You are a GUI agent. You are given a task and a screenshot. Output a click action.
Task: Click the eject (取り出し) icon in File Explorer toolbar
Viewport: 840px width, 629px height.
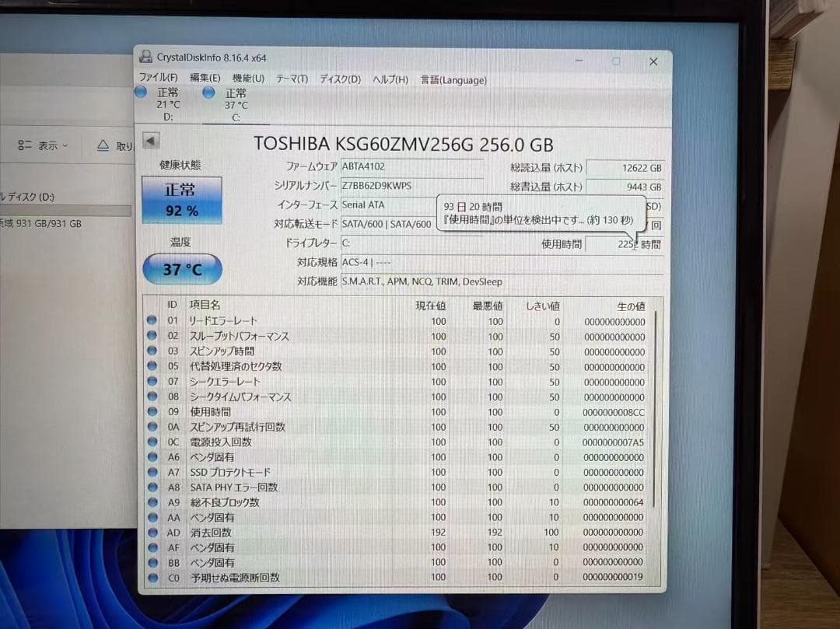[102, 145]
